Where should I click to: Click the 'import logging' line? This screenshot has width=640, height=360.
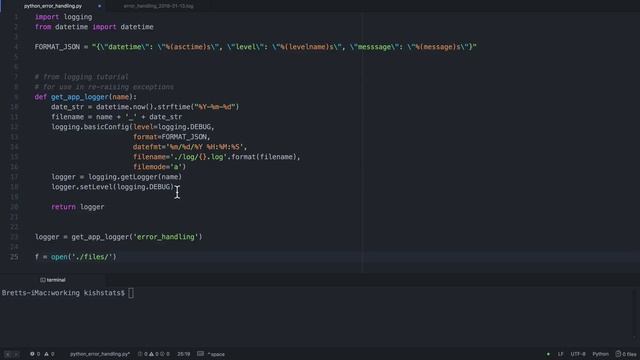pyautogui.click(x=63, y=17)
